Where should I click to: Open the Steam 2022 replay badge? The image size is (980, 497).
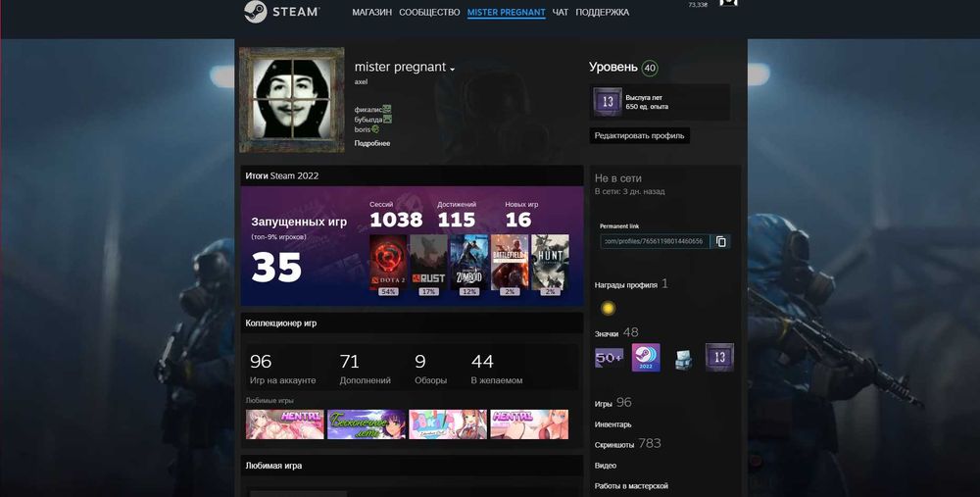tap(646, 358)
